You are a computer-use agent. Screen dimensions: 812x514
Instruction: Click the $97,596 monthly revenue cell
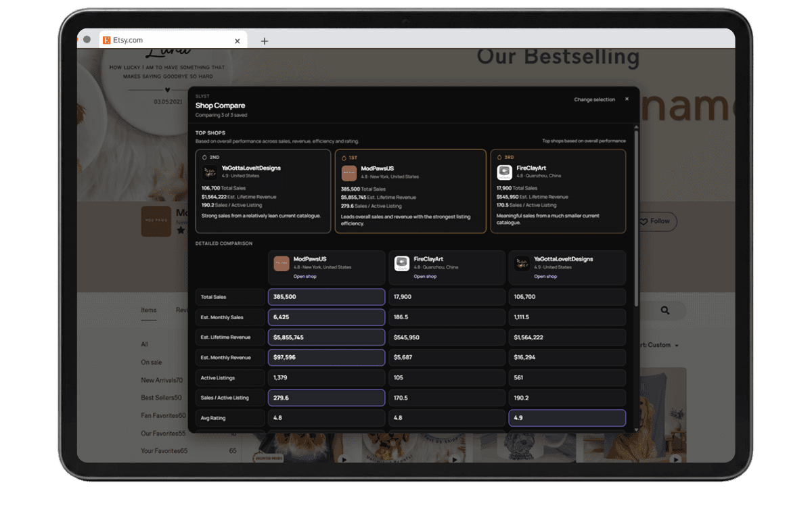327,358
